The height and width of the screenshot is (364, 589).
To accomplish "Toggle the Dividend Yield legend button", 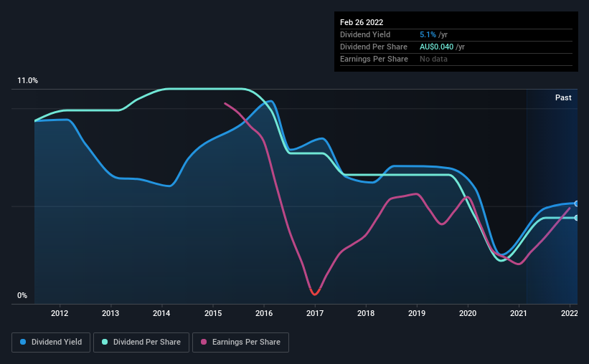I will pyautogui.click(x=51, y=343).
